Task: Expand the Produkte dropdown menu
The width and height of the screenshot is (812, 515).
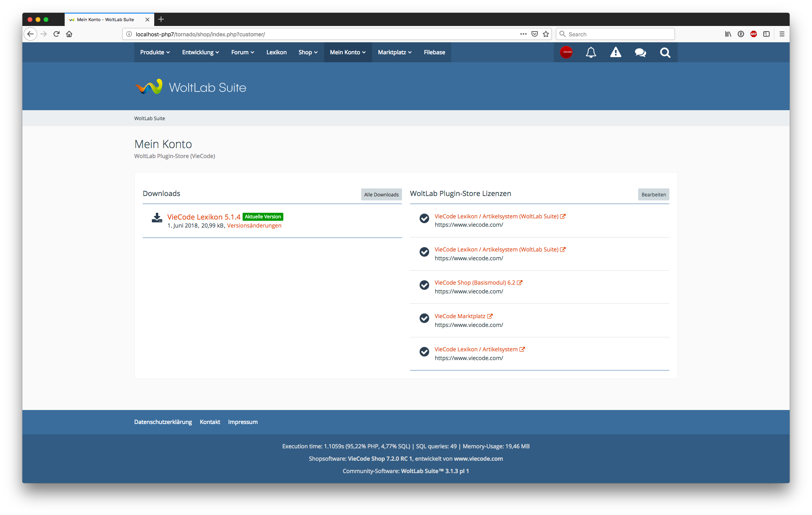Action: click(155, 52)
